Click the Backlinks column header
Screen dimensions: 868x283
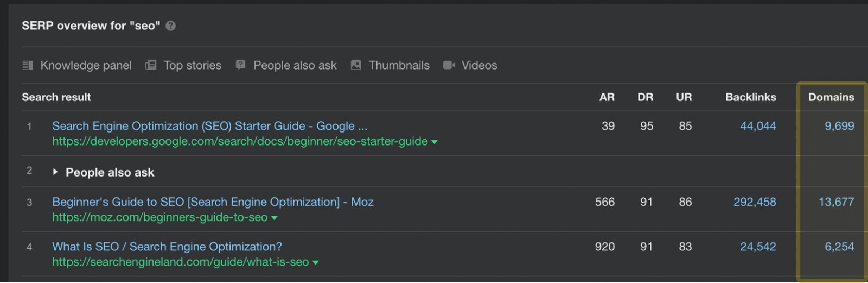[x=751, y=97]
